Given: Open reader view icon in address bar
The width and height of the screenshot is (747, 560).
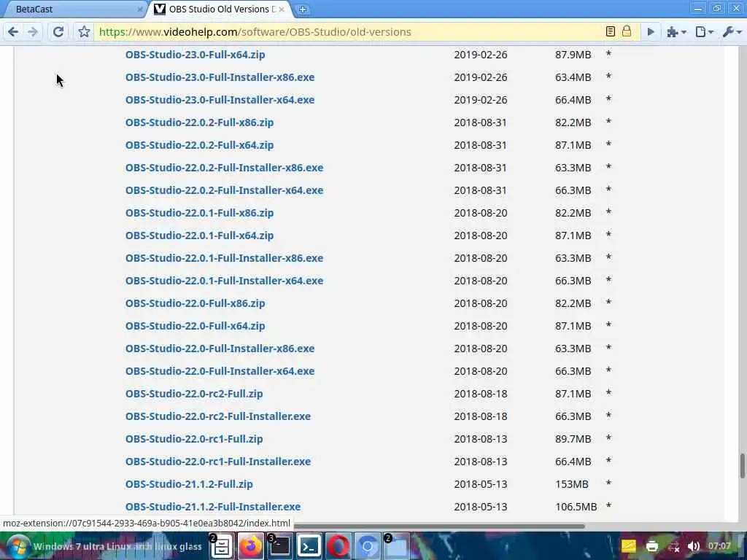Looking at the screenshot, I should point(611,32).
